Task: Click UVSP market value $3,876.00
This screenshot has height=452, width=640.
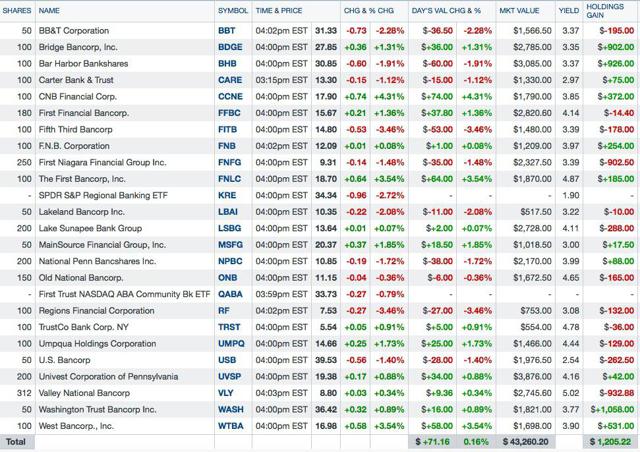Action: [532, 376]
